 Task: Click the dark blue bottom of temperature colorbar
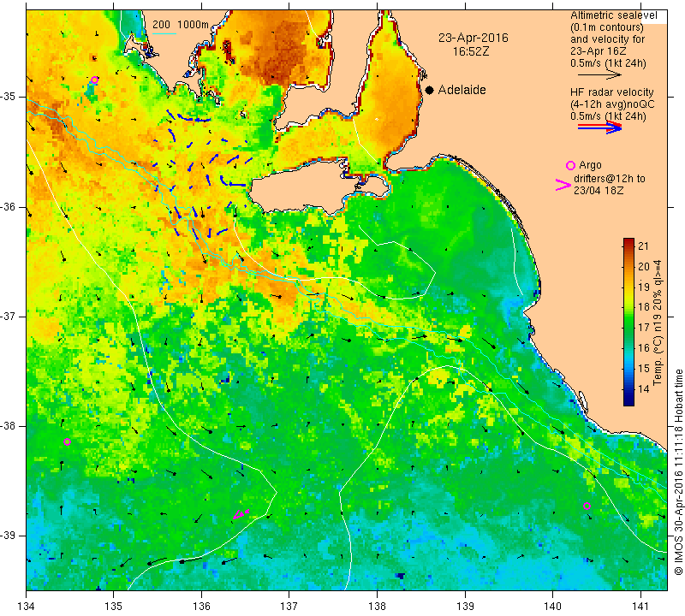628,400
